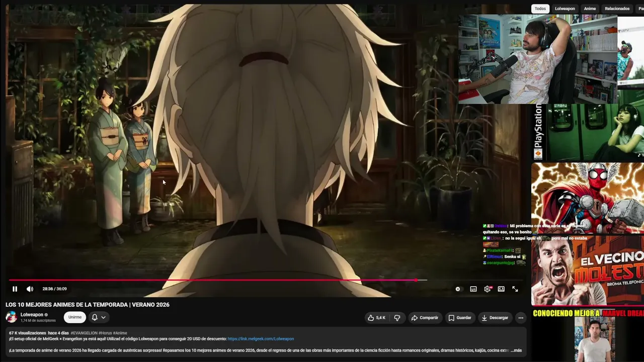Save video with Guardar button
644x362 pixels.
460,318
